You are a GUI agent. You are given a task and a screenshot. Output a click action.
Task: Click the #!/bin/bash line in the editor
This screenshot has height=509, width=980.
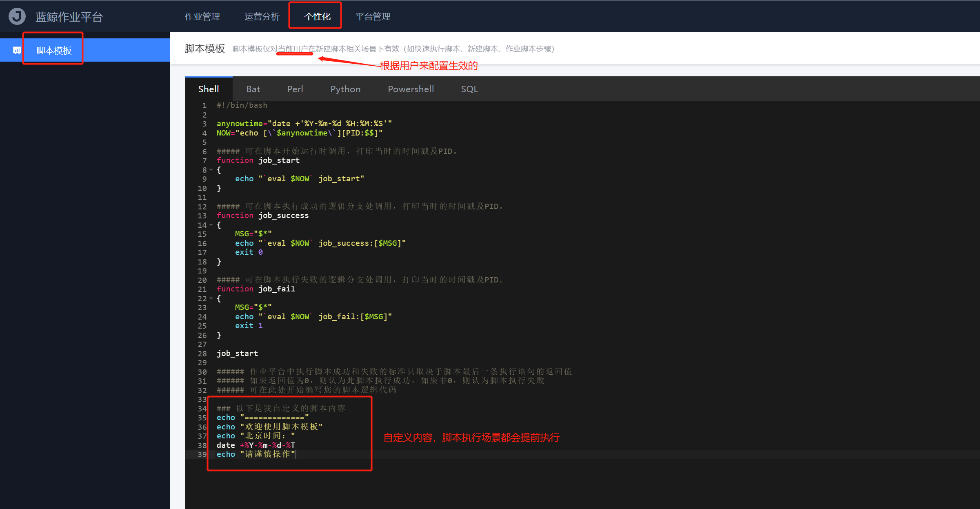point(242,105)
